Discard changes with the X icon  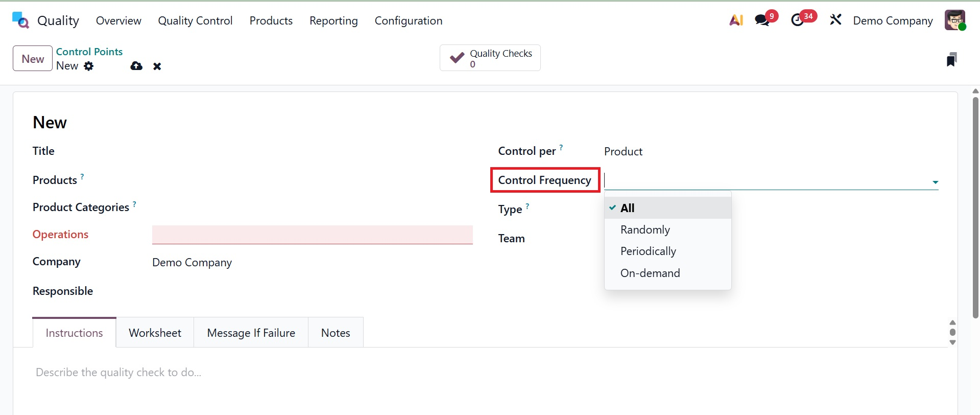[157, 66]
